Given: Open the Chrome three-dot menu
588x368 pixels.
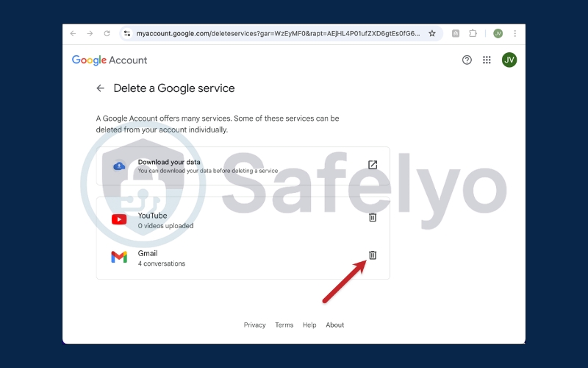Looking at the screenshot, I should click(x=515, y=33).
